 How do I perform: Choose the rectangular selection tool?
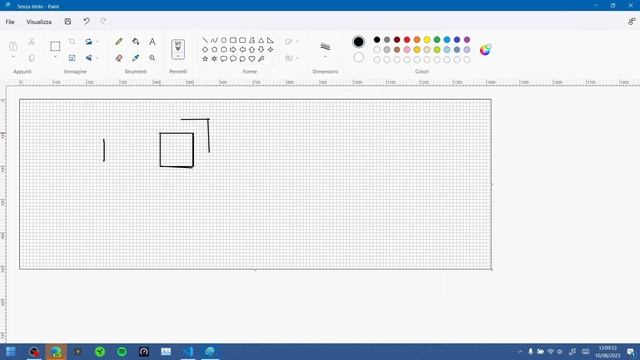pyautogui.click(x=55, y=46)
